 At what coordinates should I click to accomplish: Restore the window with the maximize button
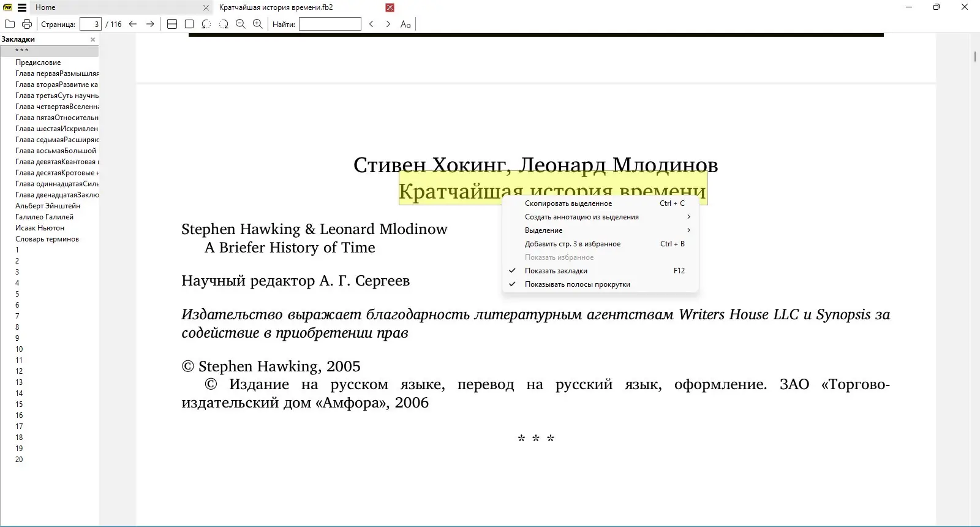(x=936, y=7)
